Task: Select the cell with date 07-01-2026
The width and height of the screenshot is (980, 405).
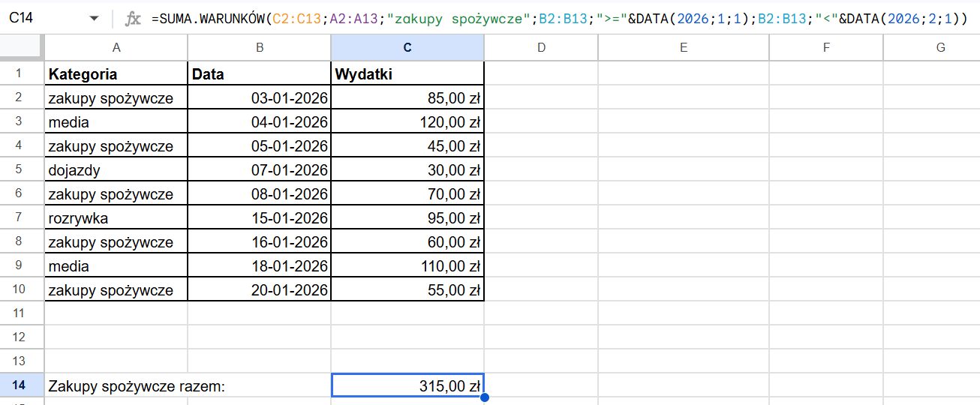Action: pyautogui.click(x=260, y=170)
